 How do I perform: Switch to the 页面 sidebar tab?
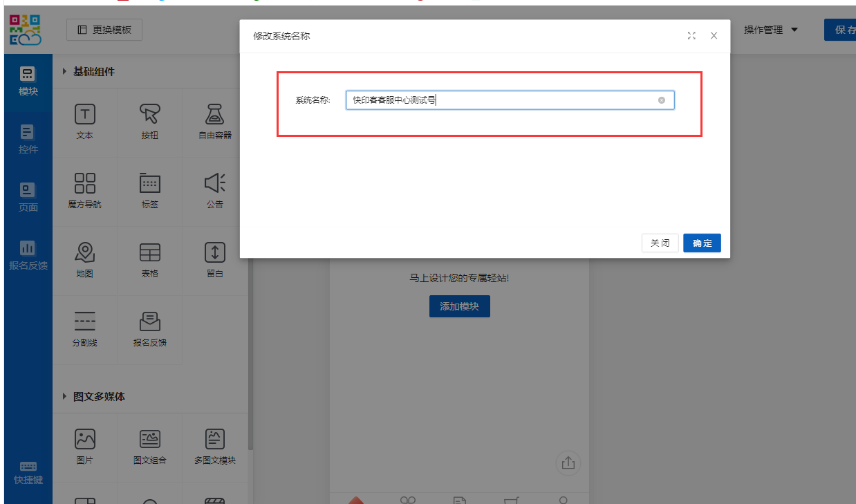pos(28,197)
